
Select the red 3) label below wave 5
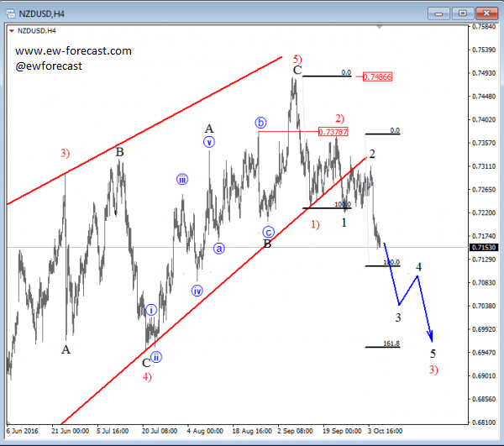(x=433, y=370)
